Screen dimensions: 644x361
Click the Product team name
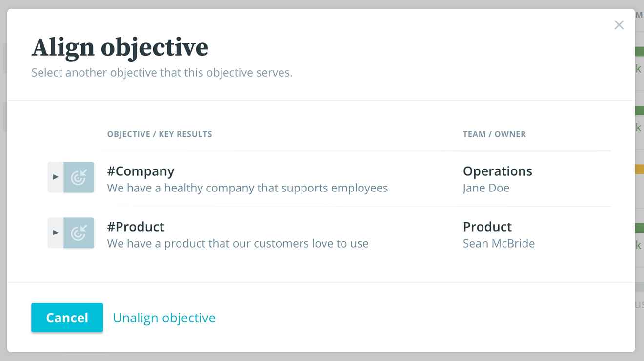point(487,227)
